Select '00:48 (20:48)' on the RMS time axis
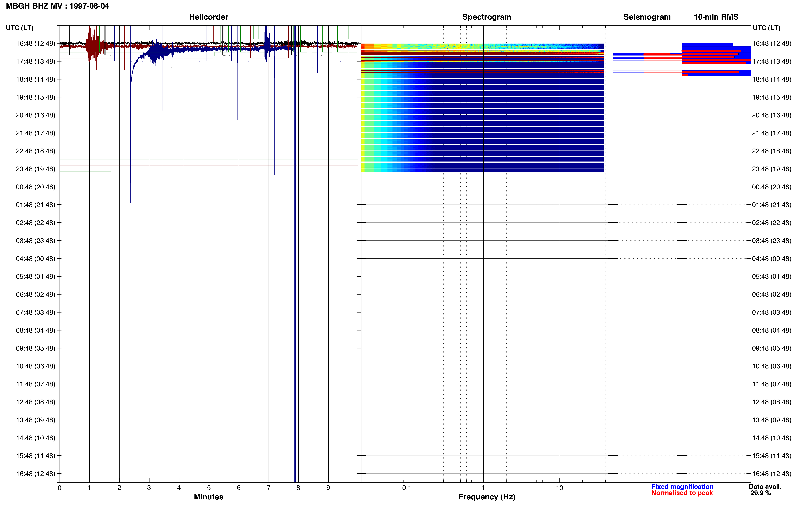The width and height of the screenshot is (812, 508). click(x=772, y=187)
